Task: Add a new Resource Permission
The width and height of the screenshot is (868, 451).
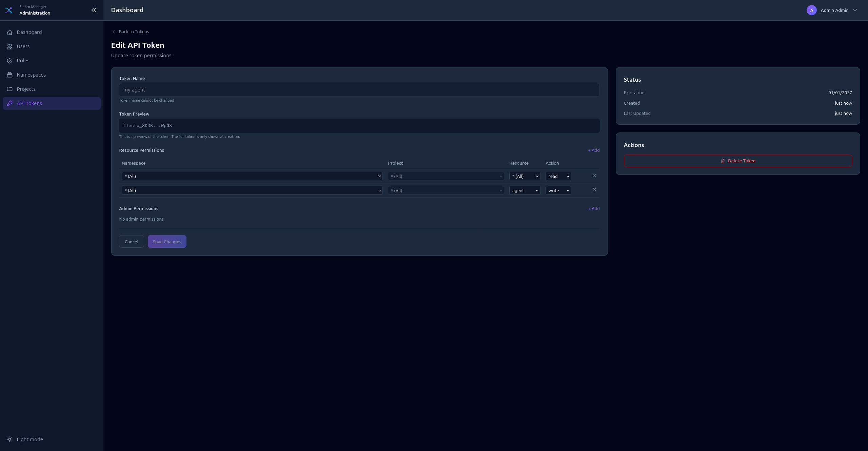Action: (593, 150)
